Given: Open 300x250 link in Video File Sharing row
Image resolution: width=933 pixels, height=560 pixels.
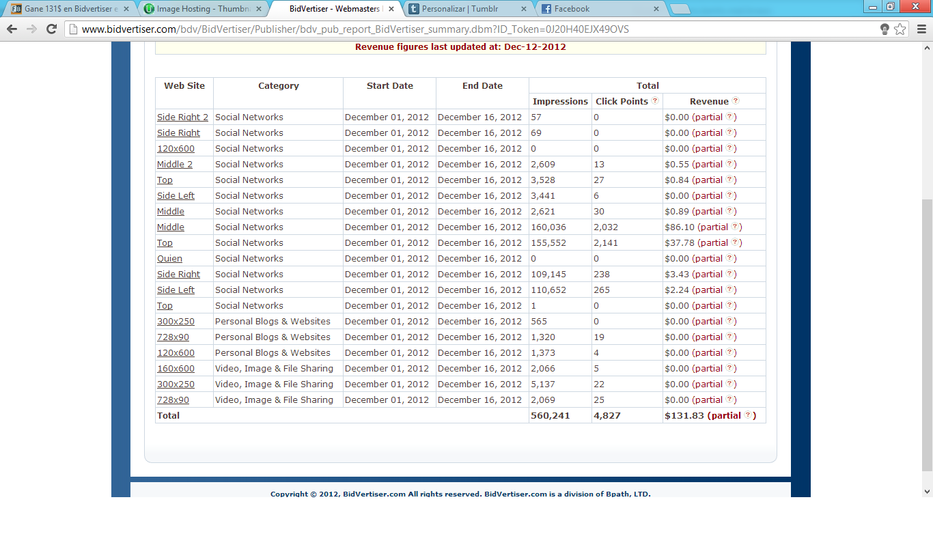Looking at the screenshot, I should coord(176,384).
